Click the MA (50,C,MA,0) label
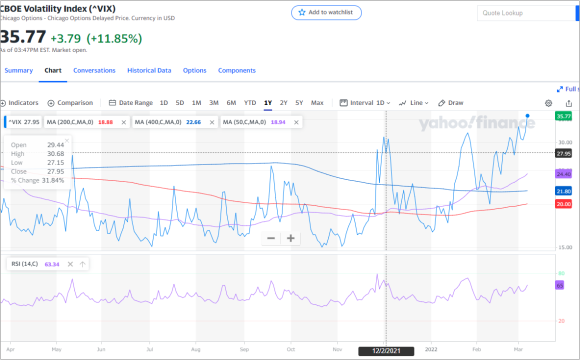Viewport: 580px width, 360px height. pyautogui.click(x=244, y=122)
